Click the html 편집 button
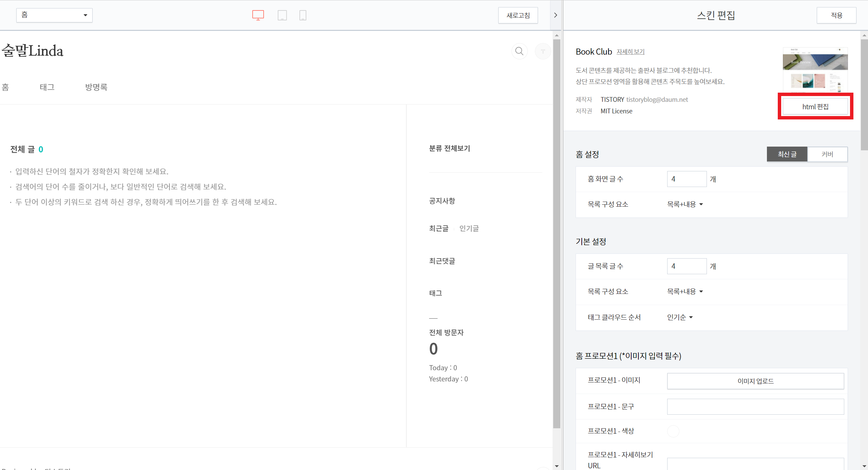868x470 pixels. 815,107
